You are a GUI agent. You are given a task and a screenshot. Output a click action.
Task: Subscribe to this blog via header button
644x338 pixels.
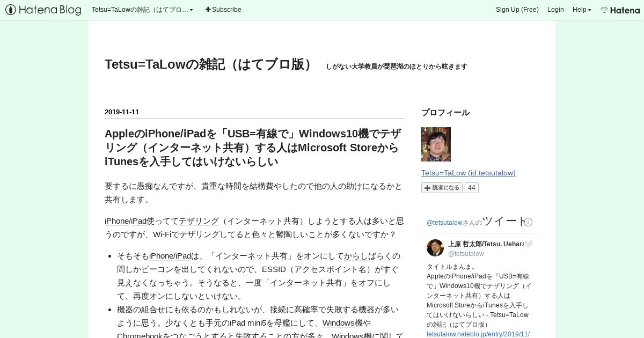223,10
